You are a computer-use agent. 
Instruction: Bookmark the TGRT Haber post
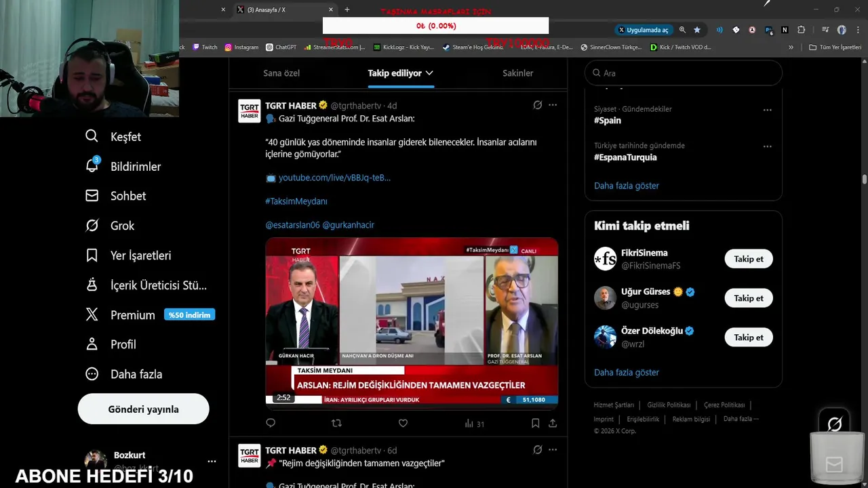[x=535, y=423]
